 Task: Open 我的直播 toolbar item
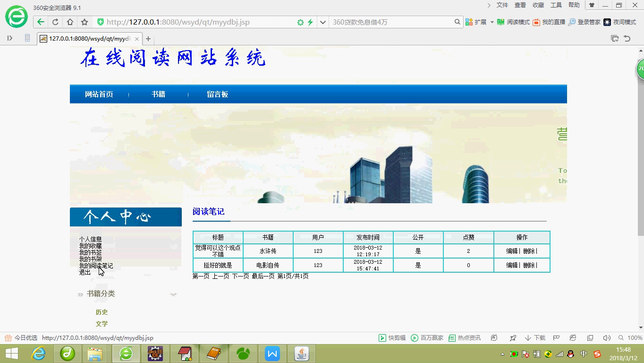click(x=549, y=22)
